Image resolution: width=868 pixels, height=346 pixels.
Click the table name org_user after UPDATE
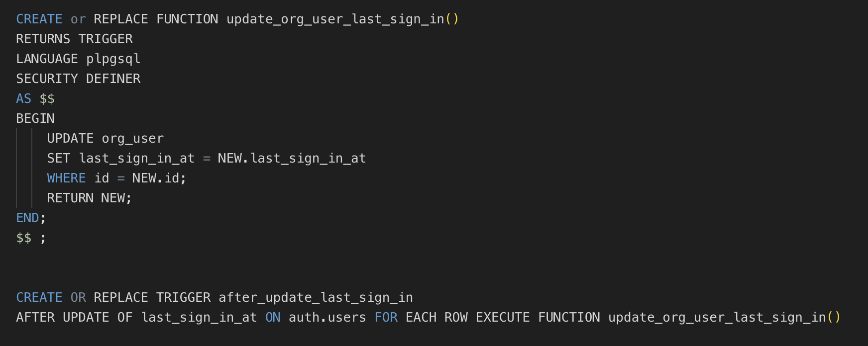pyautogui.click(x=132, y=139)
